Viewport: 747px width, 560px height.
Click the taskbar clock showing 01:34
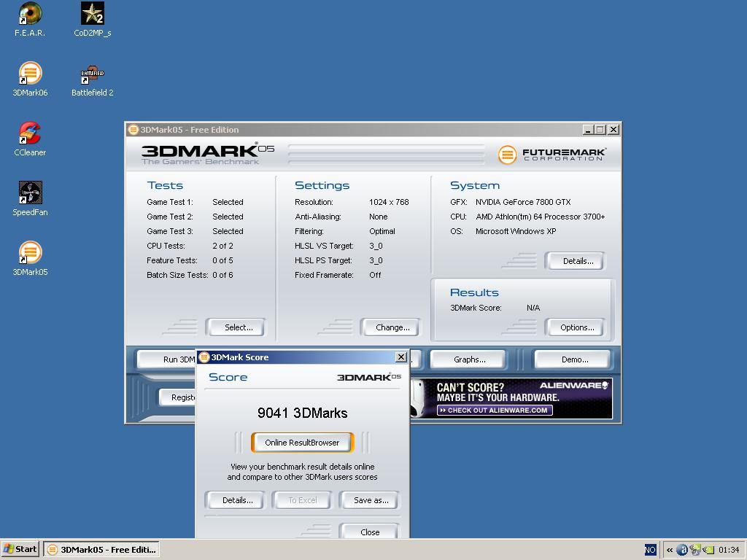point(729,550)
